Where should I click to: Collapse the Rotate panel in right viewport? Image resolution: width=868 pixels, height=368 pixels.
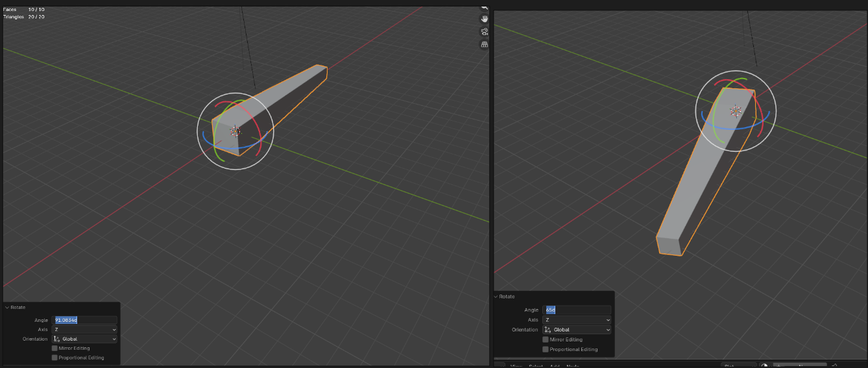[x=496, y=297]
